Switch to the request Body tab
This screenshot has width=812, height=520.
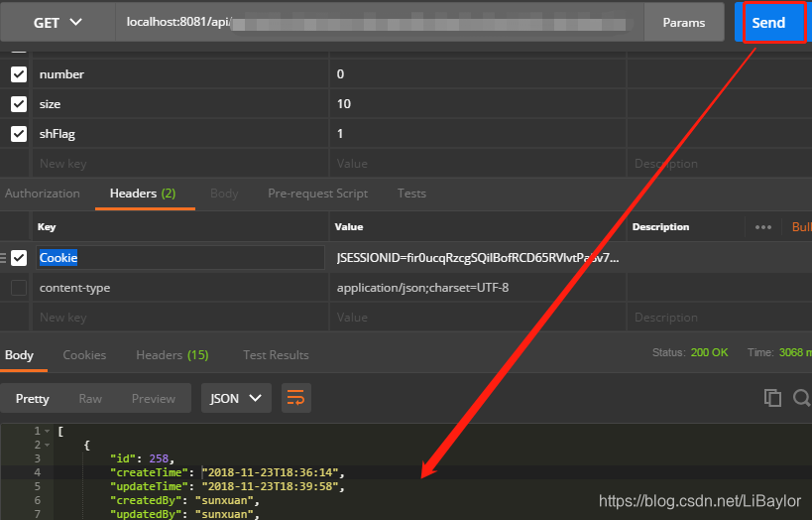[x=224, y=194]
